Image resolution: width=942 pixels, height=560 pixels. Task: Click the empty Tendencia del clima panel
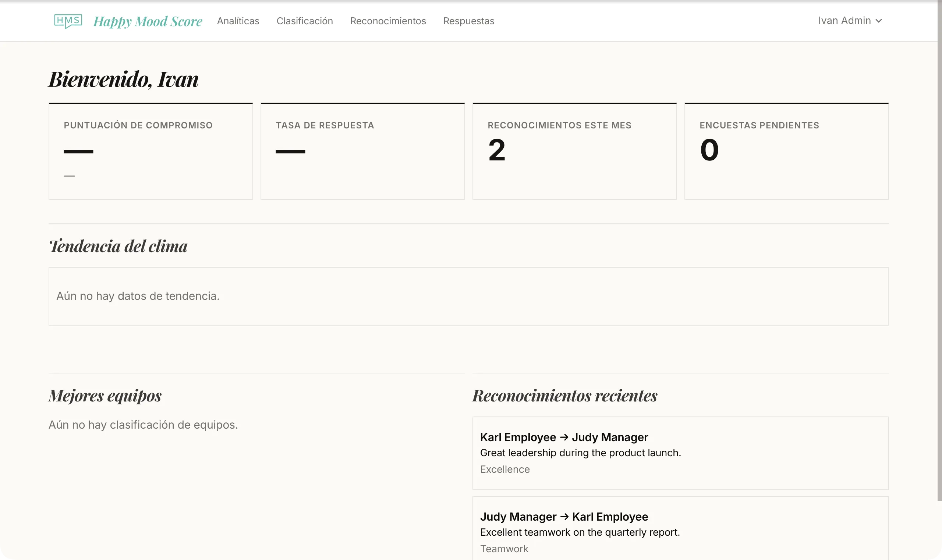(468, 296)
